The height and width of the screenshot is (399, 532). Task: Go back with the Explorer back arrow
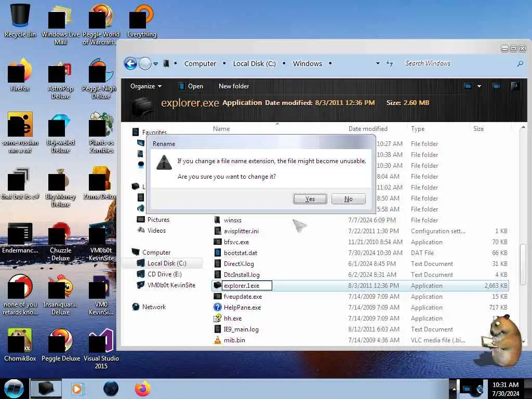[130, 63]
